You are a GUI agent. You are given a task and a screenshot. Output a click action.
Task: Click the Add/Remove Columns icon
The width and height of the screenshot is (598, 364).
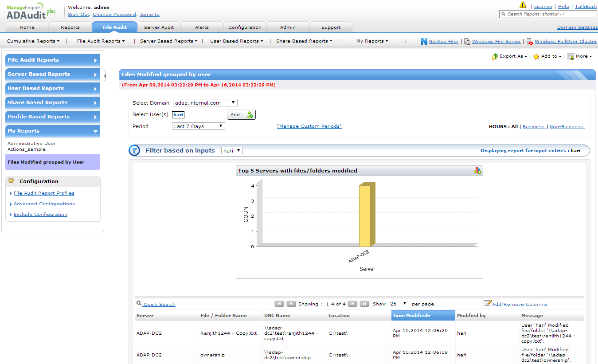pos(487,303)
